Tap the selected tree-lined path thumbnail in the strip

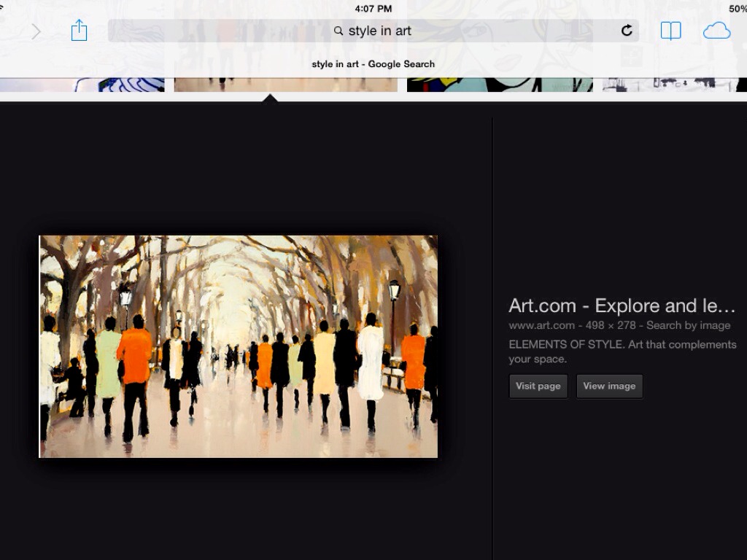tap(285, 84)
